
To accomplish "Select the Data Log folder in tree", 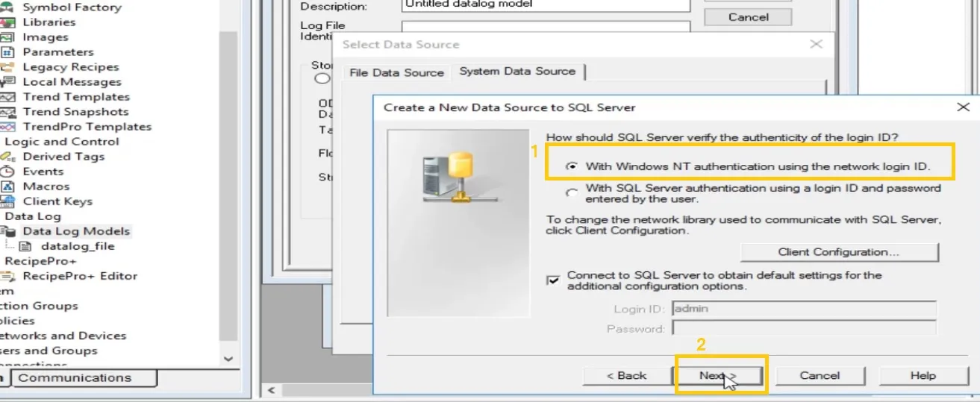I will tap(33, 216).
